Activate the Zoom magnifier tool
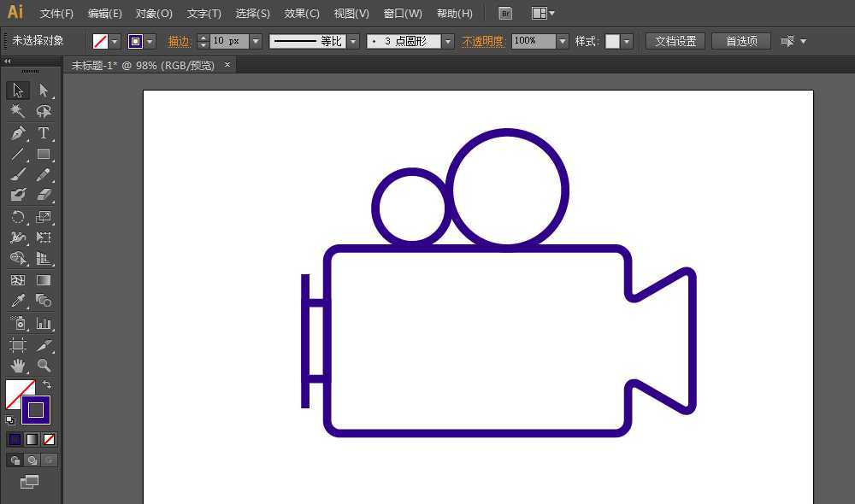This screenshot has height=504, width=855. click(44, 366)
